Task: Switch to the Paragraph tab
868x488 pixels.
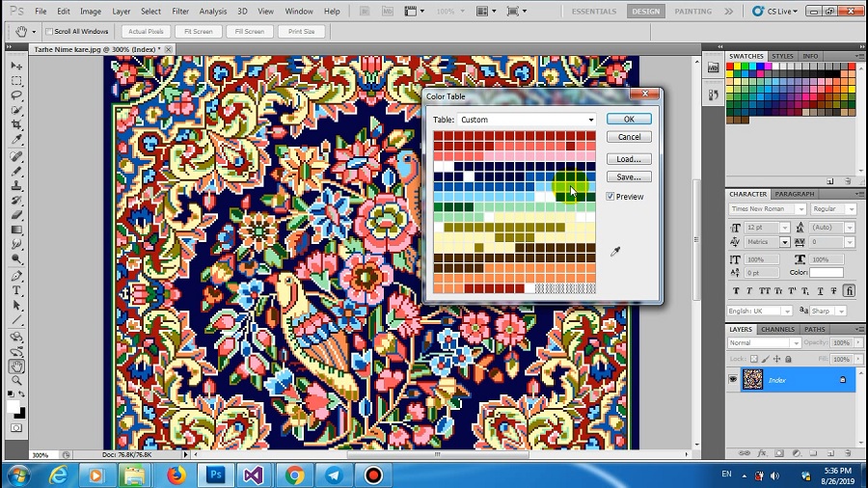Action: [x=795, y=194]
